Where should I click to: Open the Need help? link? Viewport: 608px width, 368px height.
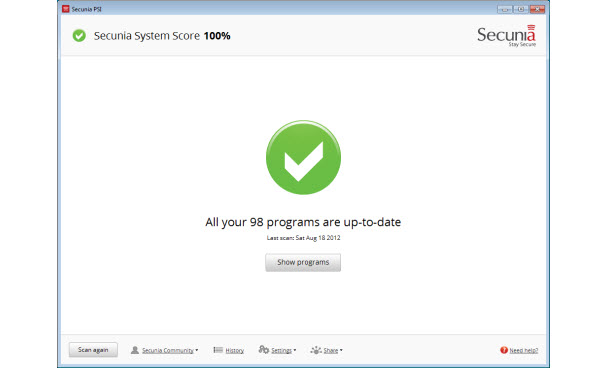pyautogui.click(x=523, y=351)
